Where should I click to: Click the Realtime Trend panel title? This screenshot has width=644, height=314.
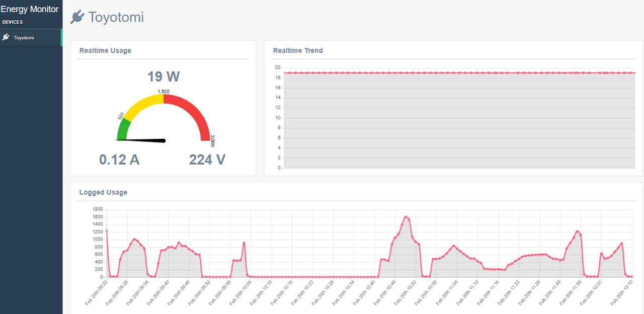click(298, 50)
